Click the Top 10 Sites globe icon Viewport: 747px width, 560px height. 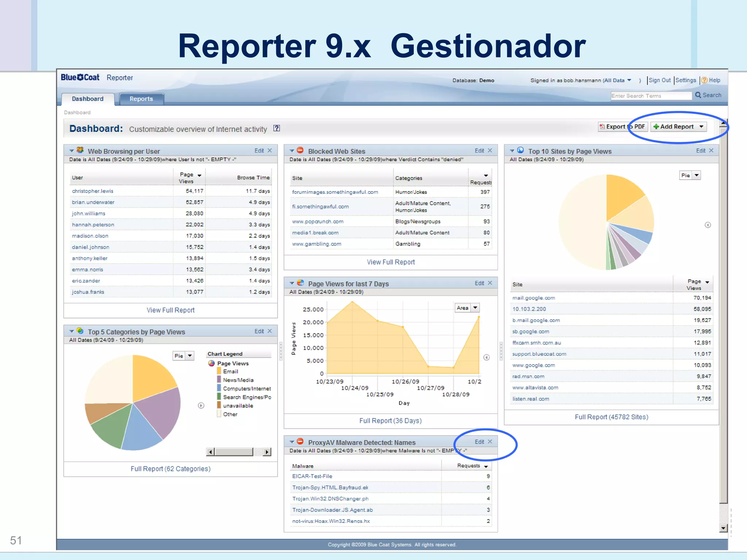point(520,150)
